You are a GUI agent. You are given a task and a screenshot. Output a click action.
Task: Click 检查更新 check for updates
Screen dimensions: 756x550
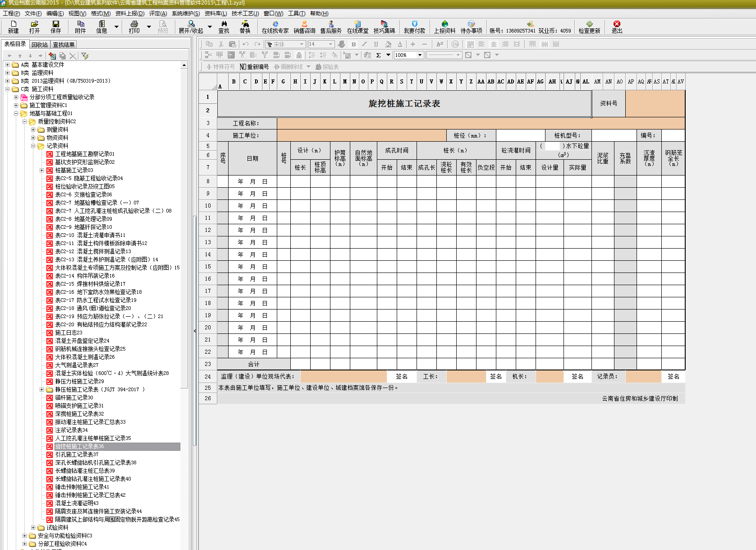[589, 27]
